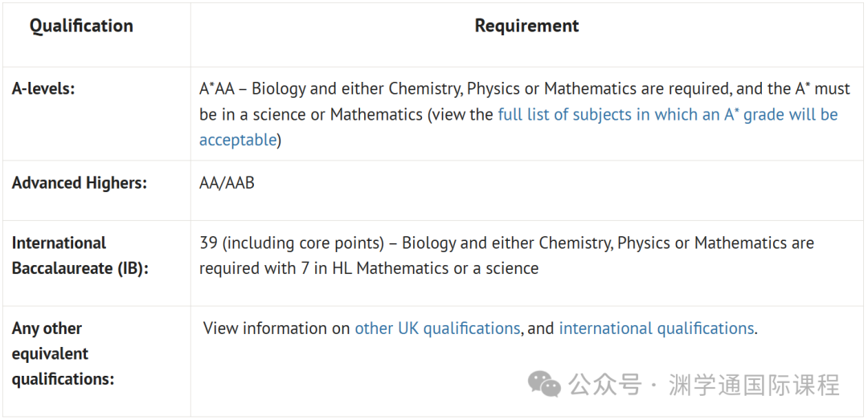Image resolution: width=868 pixels, height=420 pixels.
Task: Click the word acceptable in the A-levels link
Action: point(237,140)
